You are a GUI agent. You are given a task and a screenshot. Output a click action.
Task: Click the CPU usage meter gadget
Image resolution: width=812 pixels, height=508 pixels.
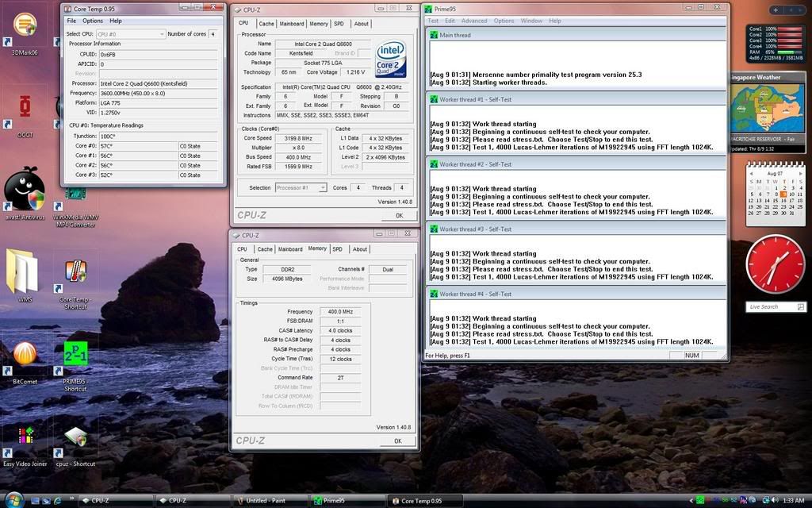click(x=775, y=43)
